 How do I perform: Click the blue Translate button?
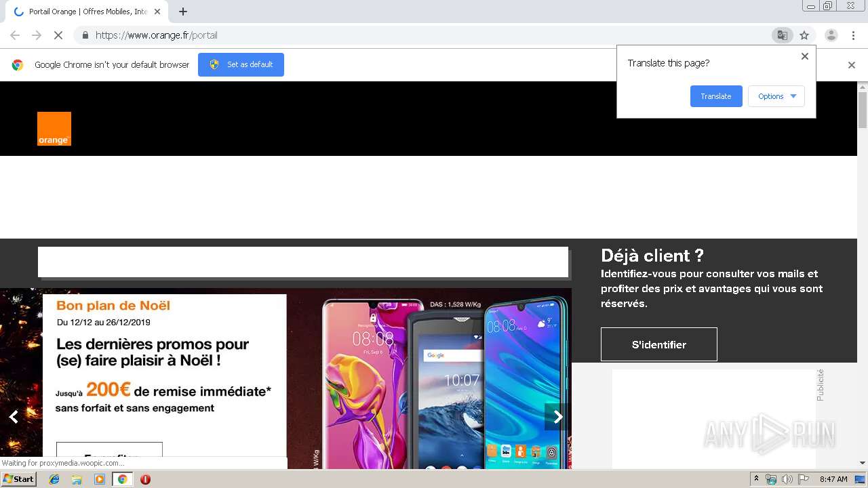[x=716, y=96]
